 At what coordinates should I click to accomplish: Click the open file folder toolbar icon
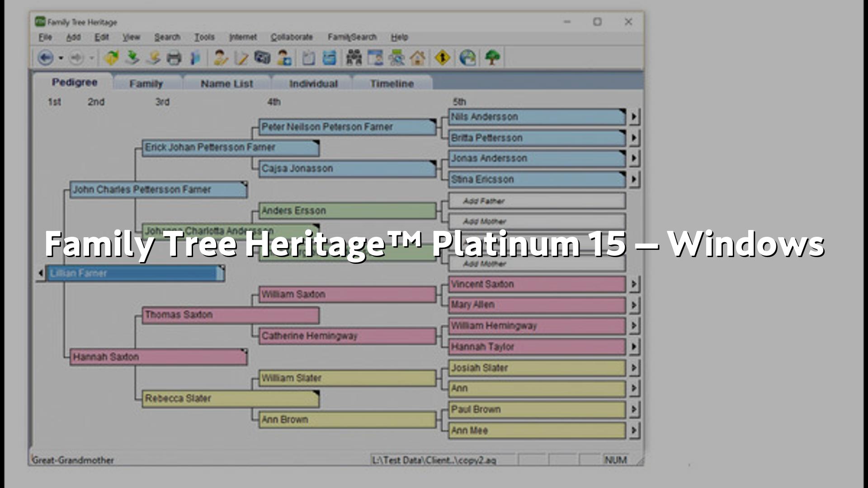click(111, 58)
